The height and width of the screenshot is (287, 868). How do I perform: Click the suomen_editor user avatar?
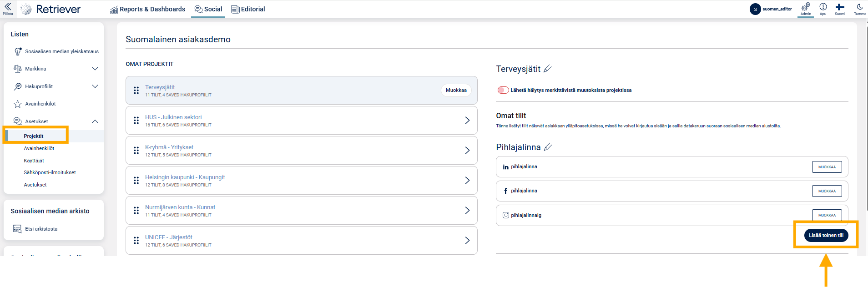coord(755,9)
